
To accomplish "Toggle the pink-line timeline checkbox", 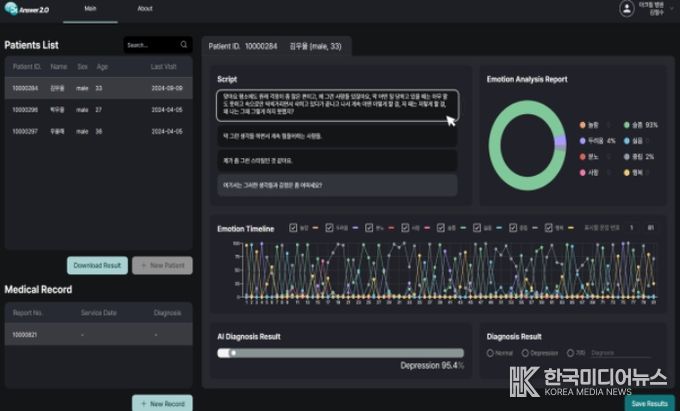I will pos(405,228).
